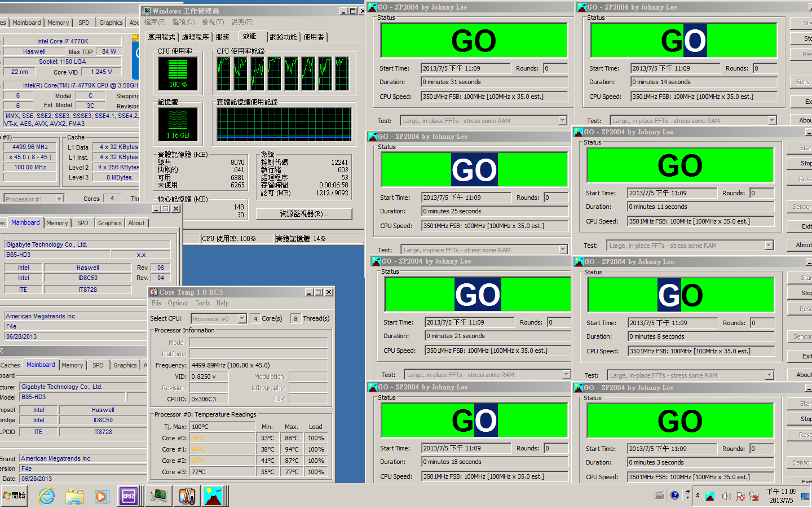Switch to CPU-Z via its taskbar icon
812x508 pixels.
coord(129,496)
